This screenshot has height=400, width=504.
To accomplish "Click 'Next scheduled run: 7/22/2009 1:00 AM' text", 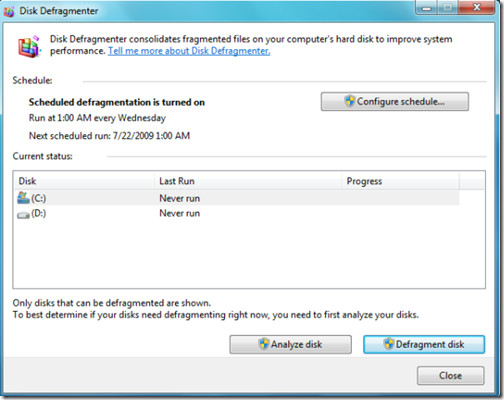I will [x=109, y=136].
